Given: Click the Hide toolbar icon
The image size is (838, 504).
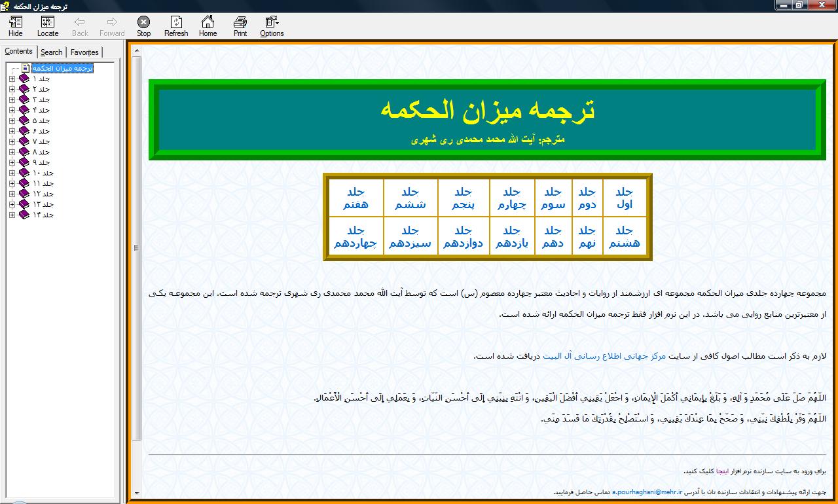Looking at the screenshot, I should (x=15, y=26).
